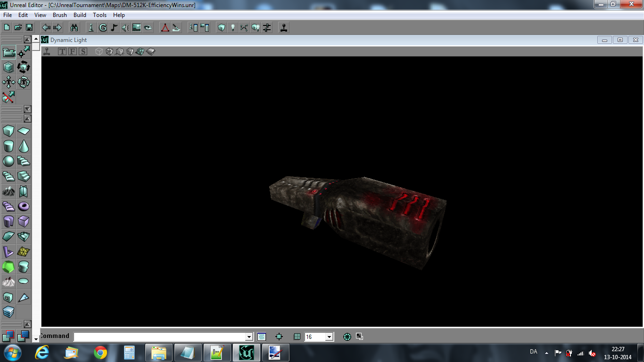Open the File menu
The height and width of the screenshot is (362, 644).
coord(8,15)
